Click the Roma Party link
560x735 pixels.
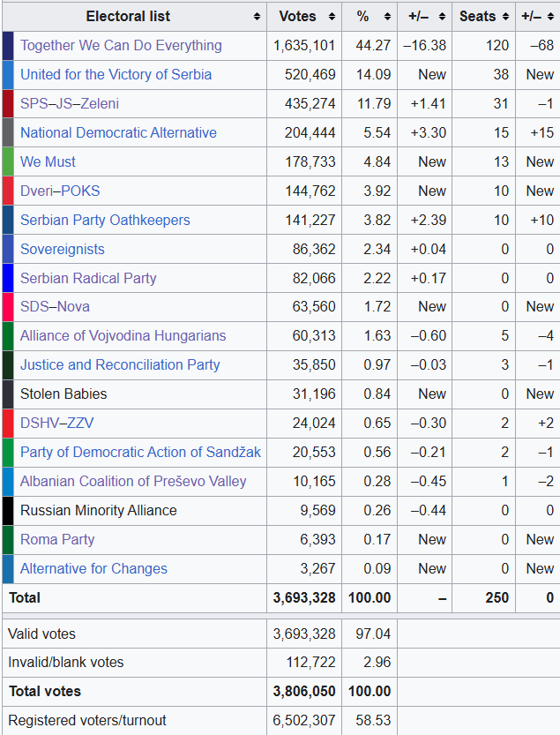[x=57, y=540]
